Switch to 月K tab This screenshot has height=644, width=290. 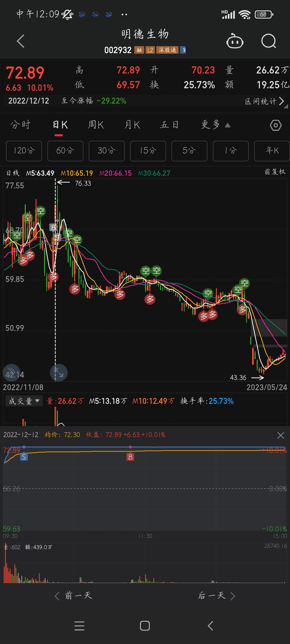pos(132,125)
